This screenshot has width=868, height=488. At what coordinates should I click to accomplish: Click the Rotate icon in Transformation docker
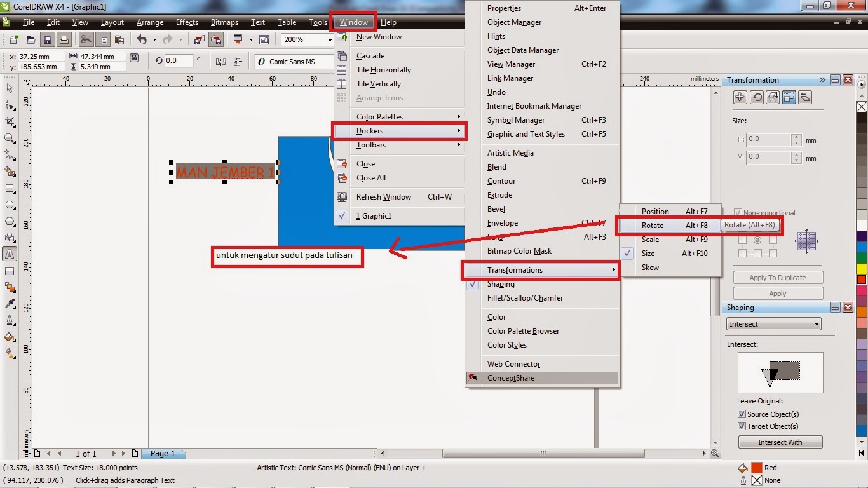756,97
